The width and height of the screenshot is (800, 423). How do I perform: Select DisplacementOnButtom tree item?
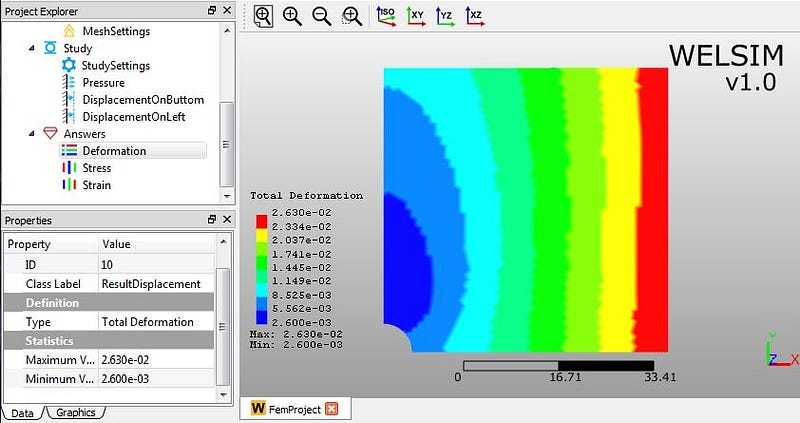143,99
